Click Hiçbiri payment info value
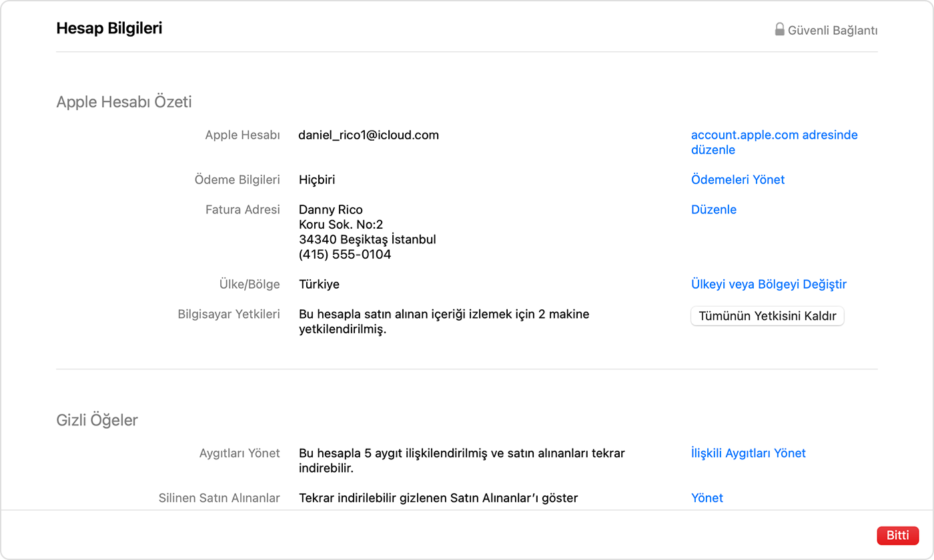 (x=317, y=180)
